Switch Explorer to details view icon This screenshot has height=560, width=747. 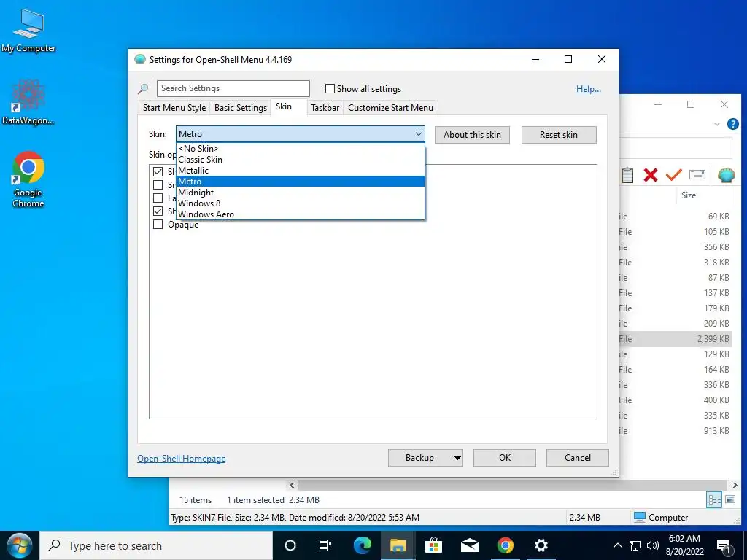click(x=714, y=499)
